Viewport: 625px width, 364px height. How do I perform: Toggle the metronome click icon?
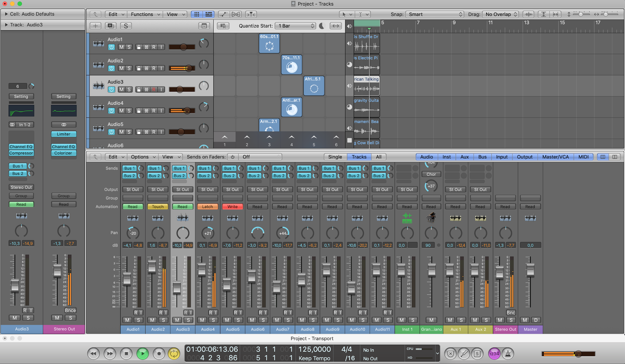click(508, 354)
